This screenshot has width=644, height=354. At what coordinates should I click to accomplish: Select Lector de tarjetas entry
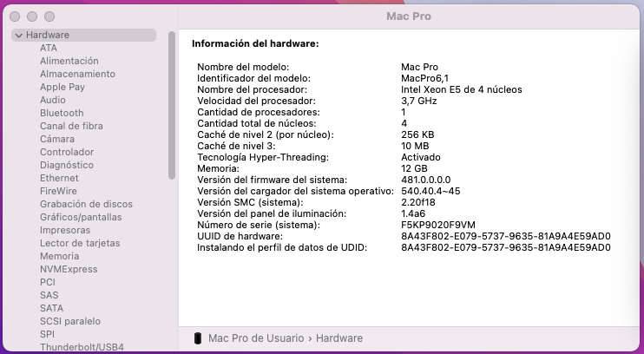pos(80,243)
